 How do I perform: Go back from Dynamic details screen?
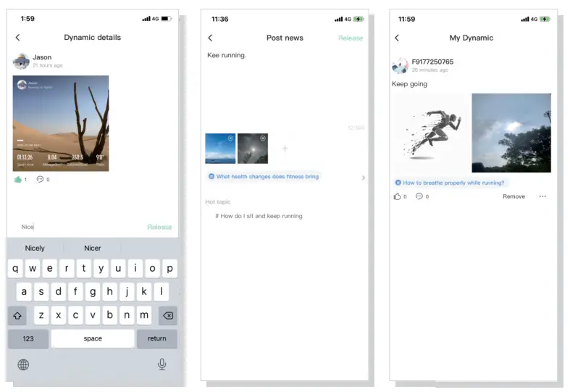[x=18, y=38]
